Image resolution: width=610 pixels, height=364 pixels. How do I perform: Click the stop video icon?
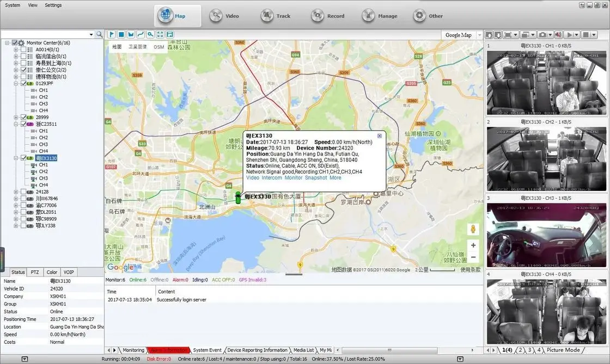point(586,35)
